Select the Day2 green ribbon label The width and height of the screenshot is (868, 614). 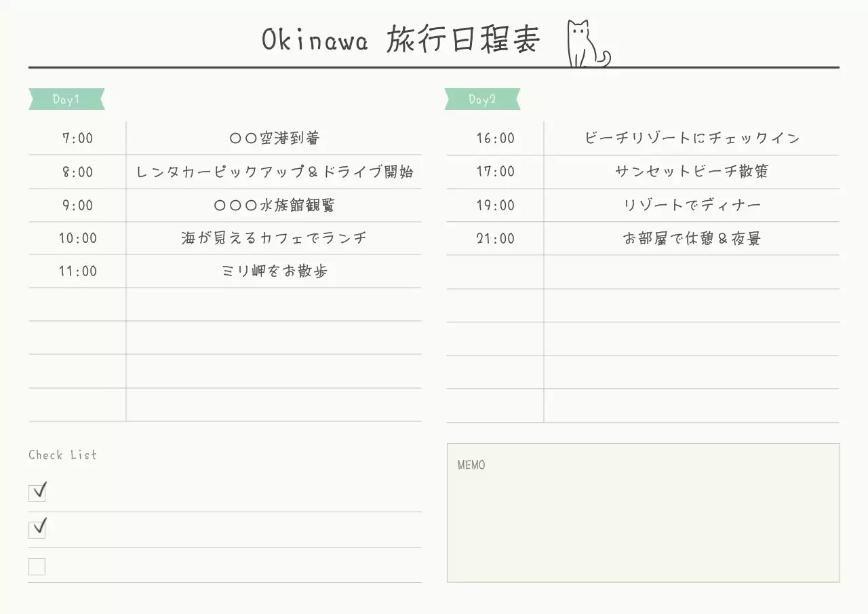tap(481, 99)
